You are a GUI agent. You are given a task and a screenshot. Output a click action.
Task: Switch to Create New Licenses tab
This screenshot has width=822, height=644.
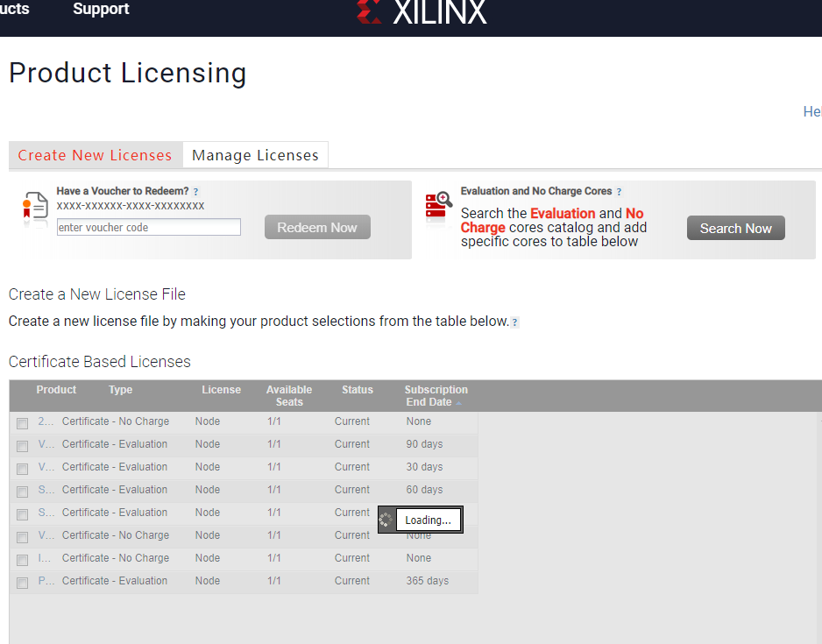click(x=96, y=155)
